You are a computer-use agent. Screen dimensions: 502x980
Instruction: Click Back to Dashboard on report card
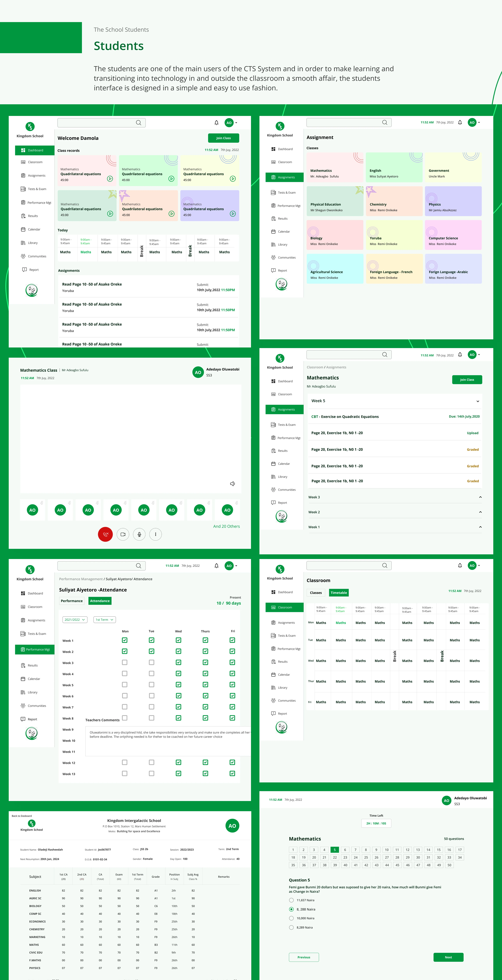pyautogui.click(x=22, y=816)
